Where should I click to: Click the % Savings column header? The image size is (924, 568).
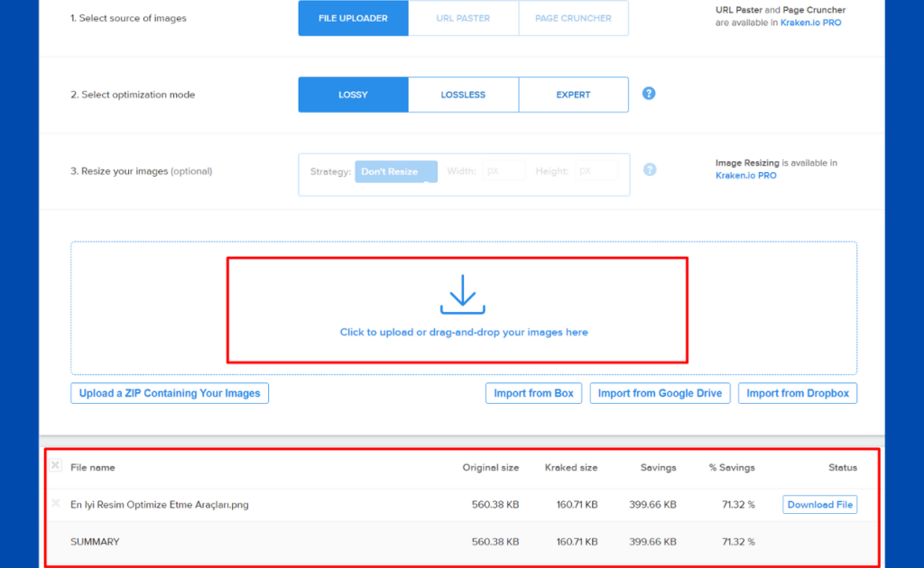coord(732,467)
